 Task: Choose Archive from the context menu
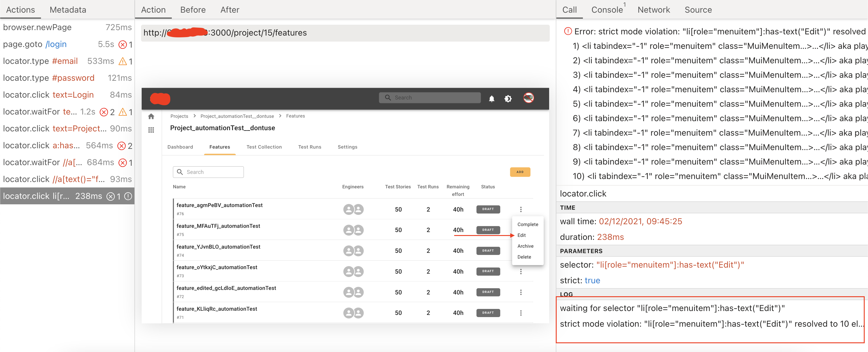click(x=525, y=246)
